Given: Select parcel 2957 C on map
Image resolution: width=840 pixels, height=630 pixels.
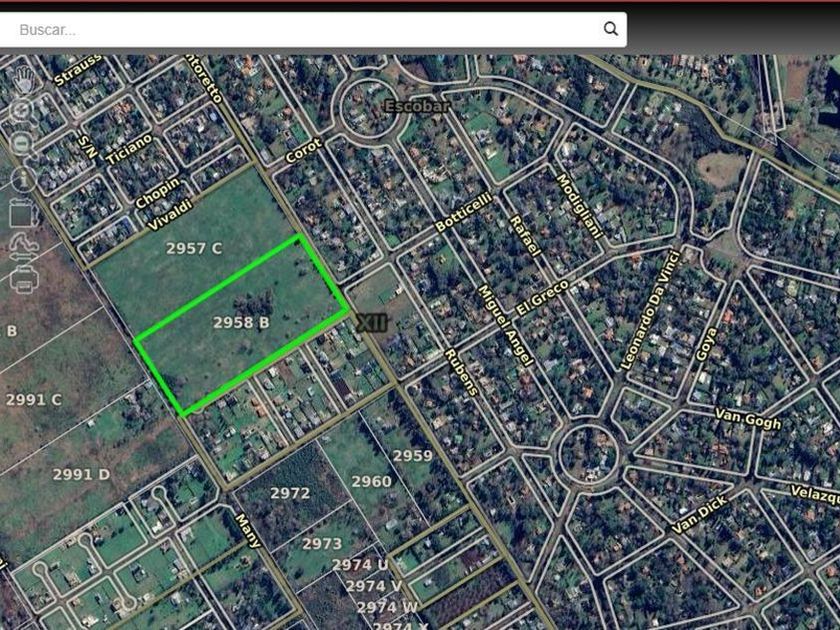Looking at the screenshot, I should [193, 249].
